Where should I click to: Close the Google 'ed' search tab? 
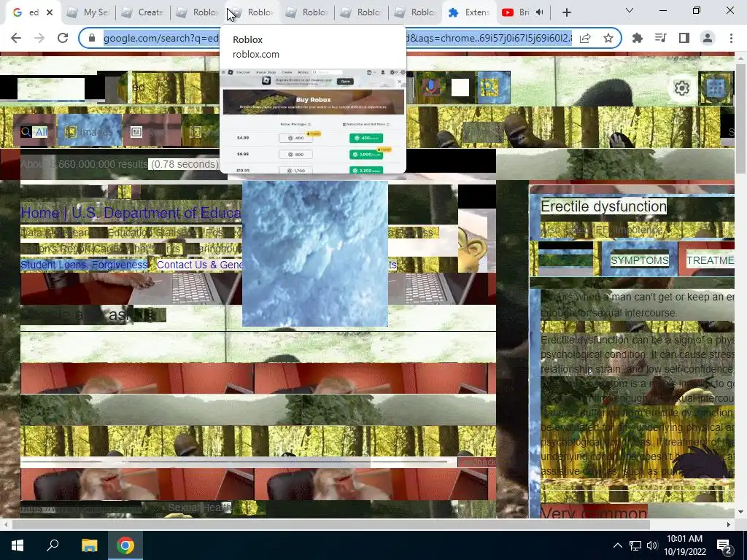[50, 12]
